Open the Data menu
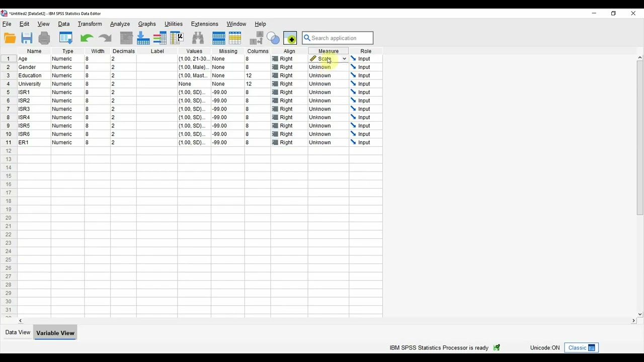The width and height of the screenshot is (644, 362). coord(64,24)
